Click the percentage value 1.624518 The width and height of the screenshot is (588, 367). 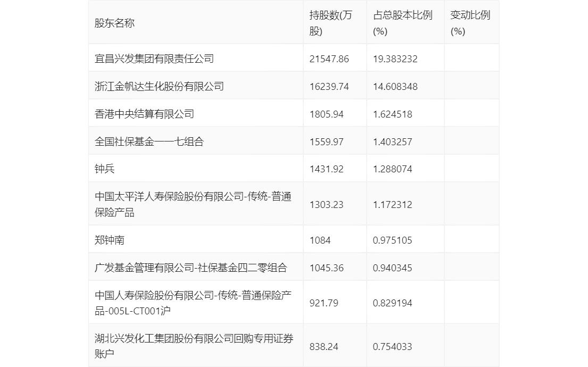(x=392, y=114)
